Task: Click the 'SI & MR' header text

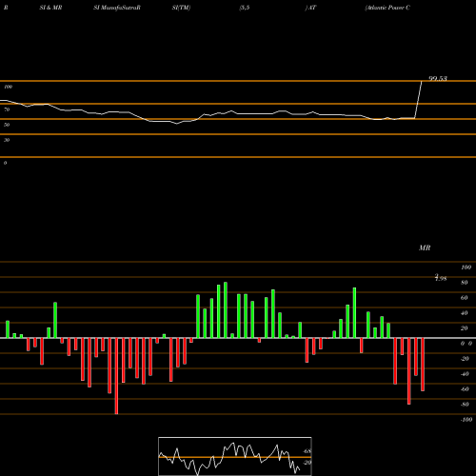Action: (x=50, y=8)
